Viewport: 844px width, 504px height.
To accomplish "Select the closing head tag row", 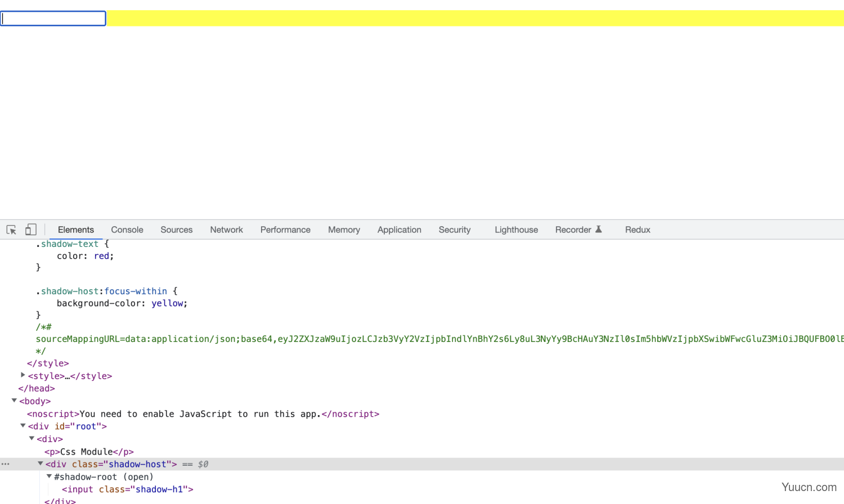I will pos(37,389).
